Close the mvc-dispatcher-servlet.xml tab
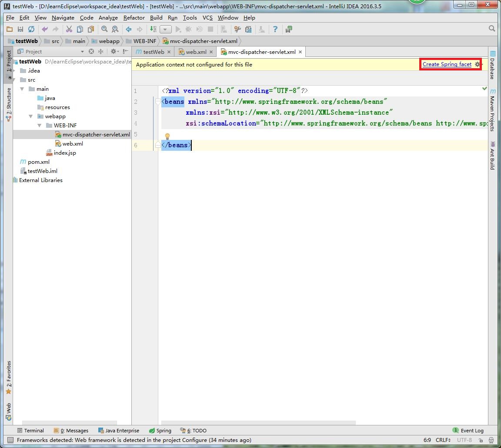 (301, 52)
